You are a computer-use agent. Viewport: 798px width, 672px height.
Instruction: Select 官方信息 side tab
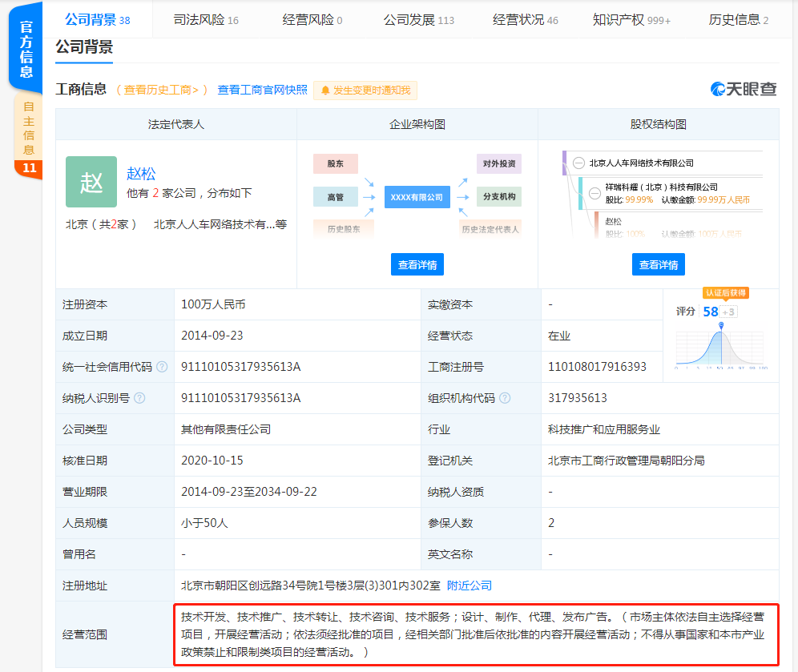(26, 48)
